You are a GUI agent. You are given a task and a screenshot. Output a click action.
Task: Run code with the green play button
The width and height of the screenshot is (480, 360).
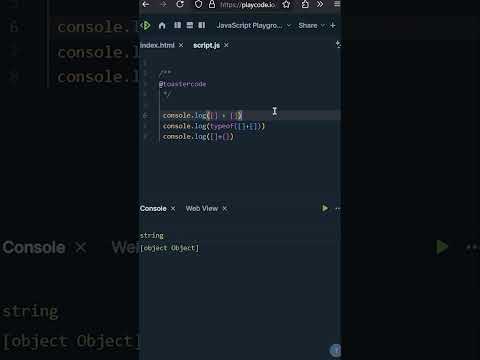(325, 209)
